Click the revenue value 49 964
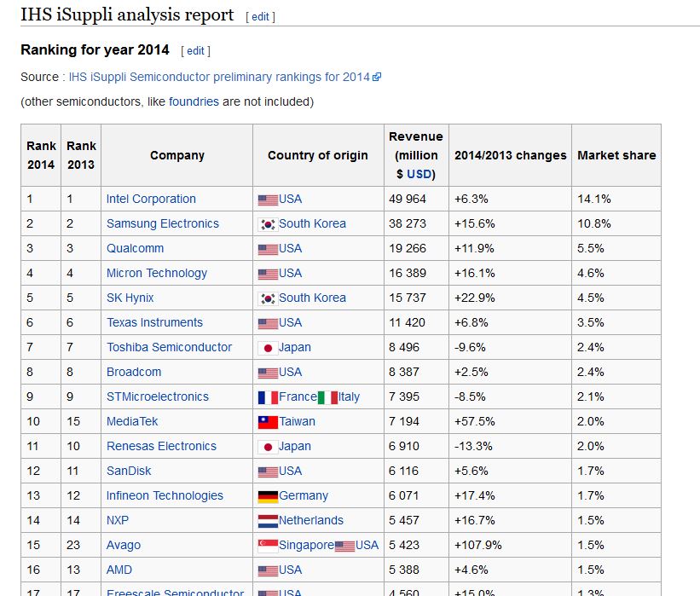700x596 pixels. click(408, 200)
